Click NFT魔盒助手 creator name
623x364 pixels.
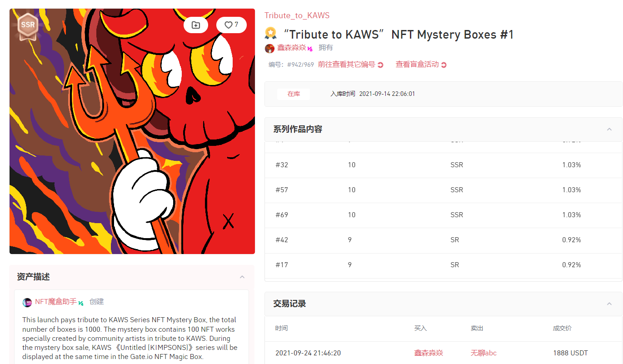point(56,302)
